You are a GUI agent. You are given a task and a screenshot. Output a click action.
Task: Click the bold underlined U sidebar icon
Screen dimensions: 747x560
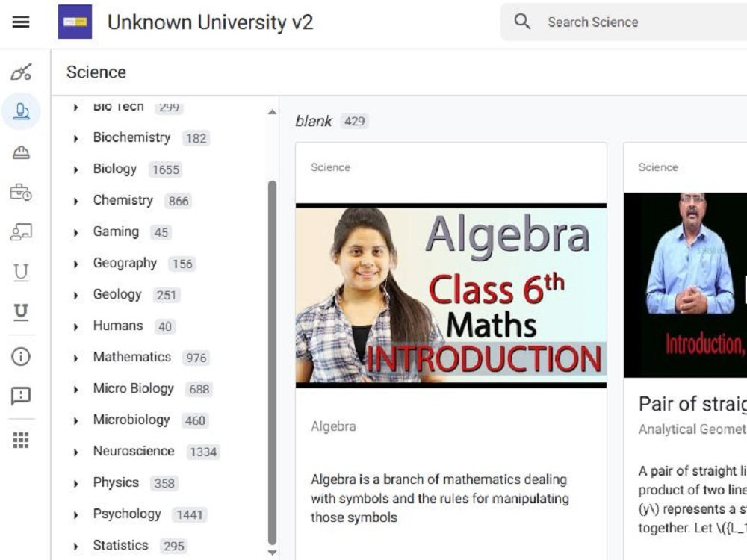coord(21,312)
